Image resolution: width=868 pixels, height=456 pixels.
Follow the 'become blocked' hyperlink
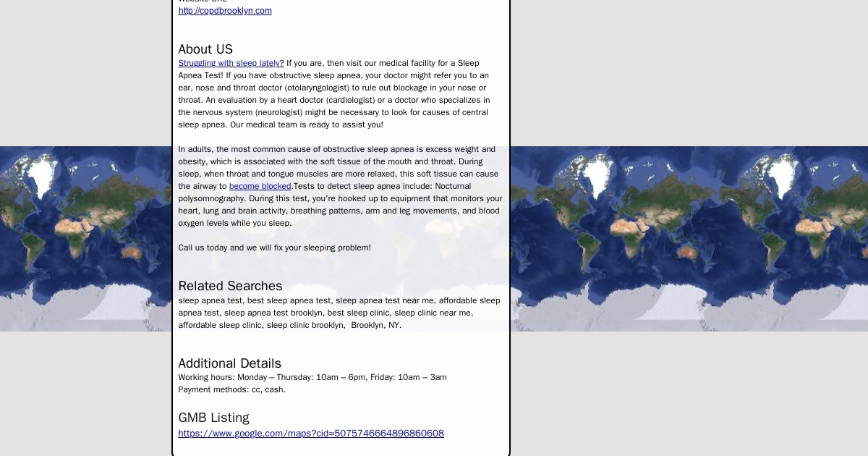[x=260, y=187]
